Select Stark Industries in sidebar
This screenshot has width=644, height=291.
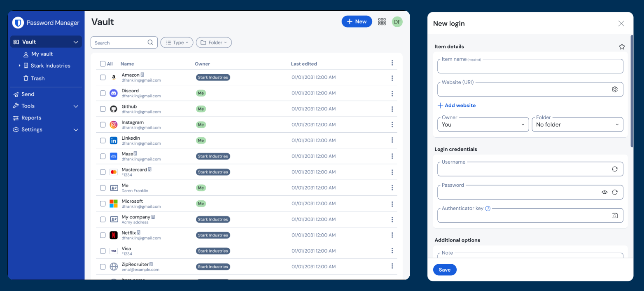[50, 66]
